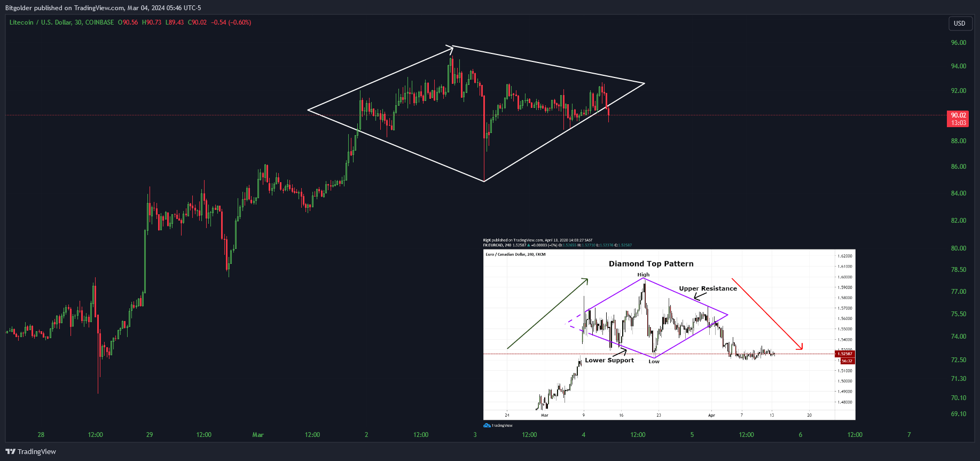Click the 70.10 price axis label
Image resolution: width=980 pixels, height=461 pixels.
(959, 398)
